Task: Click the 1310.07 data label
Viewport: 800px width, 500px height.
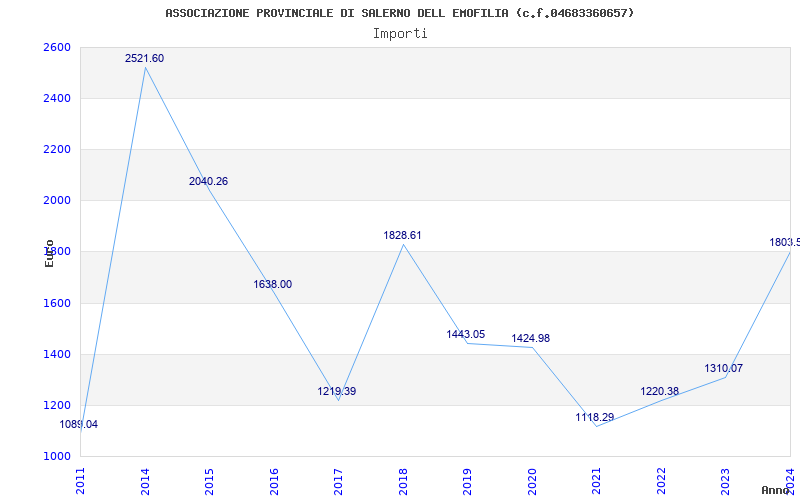Action: 723,368
